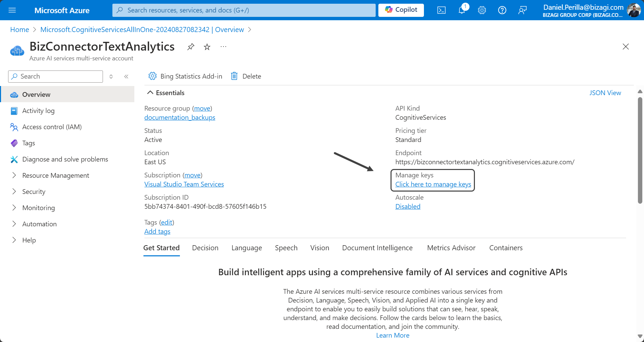Go to Home breadcrumb

(20, 30)
